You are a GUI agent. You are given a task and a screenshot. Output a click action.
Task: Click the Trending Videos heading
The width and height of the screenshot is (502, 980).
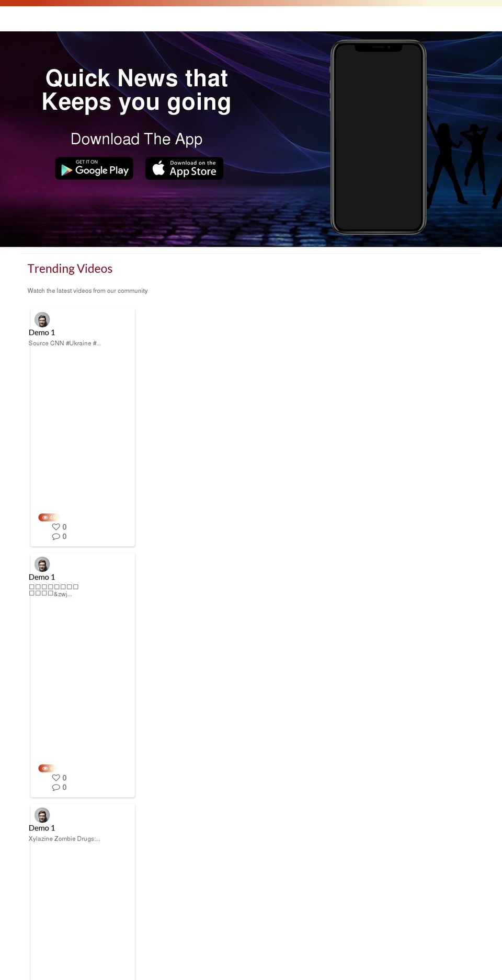[x=70, y=269]
